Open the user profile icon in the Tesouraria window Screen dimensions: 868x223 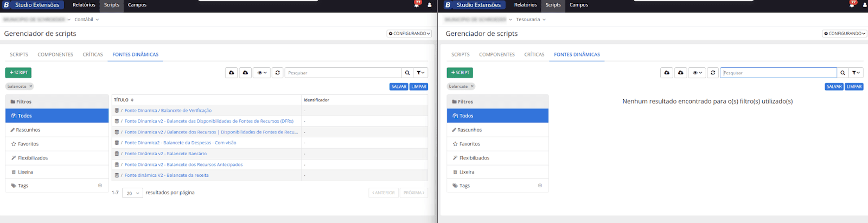[863, 5]
